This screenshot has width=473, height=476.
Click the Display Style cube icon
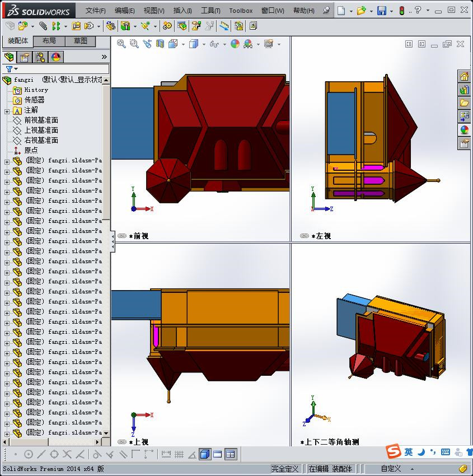194,44
